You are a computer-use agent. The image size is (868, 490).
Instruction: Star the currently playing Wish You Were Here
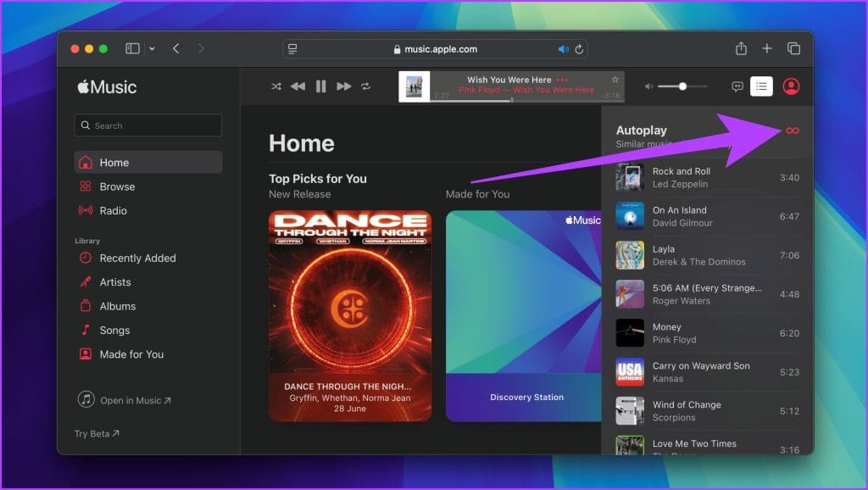[x=615, y=80]
